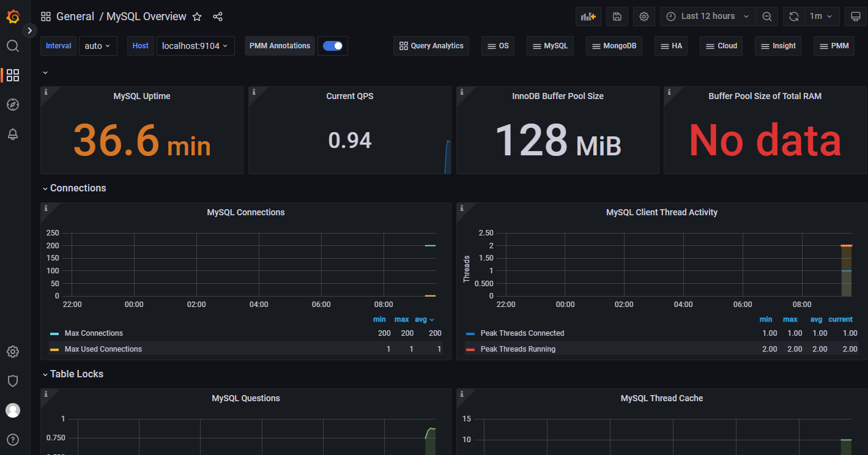The width and height of the screenshot is (868, 455).
Task: Open the Server Admin shield icon
Action: coord(13,381)
